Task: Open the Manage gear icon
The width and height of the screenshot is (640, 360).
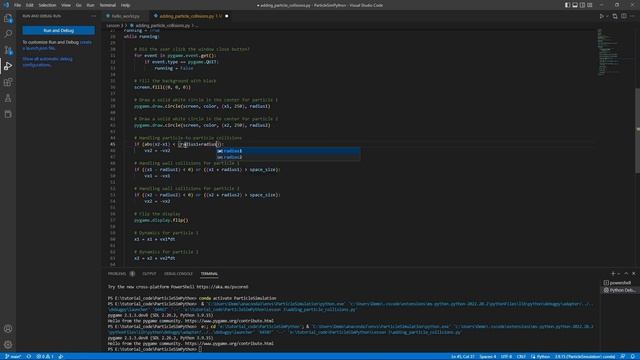Action: pyautogui.click(x=8, y=344)
